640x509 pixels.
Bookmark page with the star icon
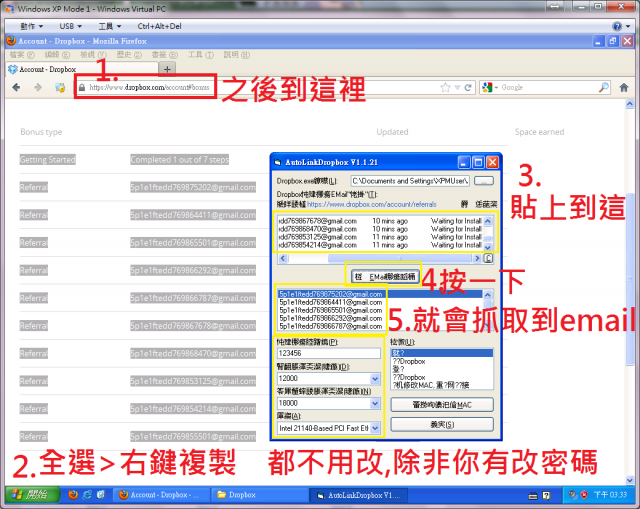point(445,87)
